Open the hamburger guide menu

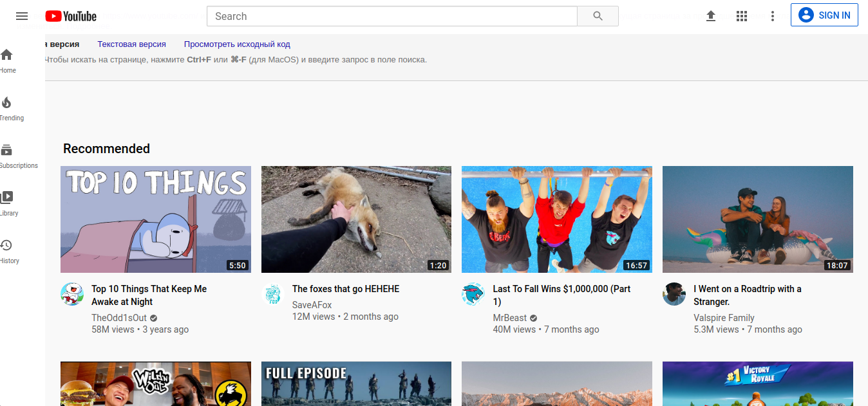pos(22,16)
